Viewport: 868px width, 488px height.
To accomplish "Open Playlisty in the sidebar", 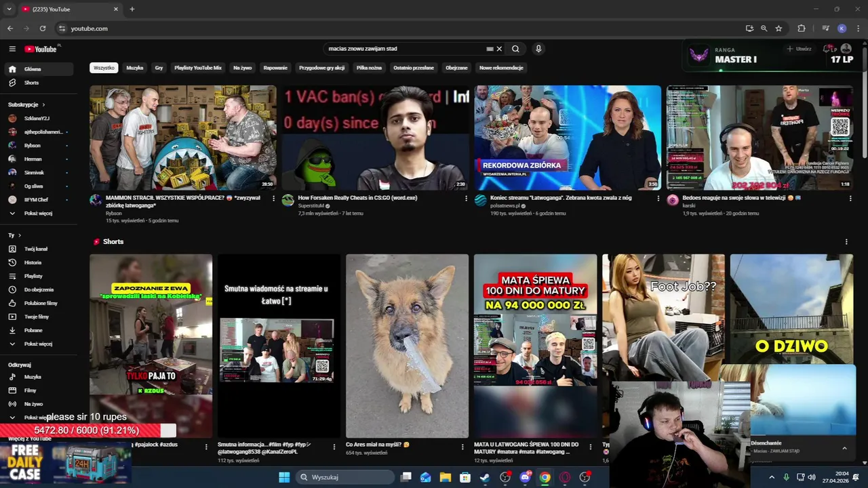I will tap(39, 276).
